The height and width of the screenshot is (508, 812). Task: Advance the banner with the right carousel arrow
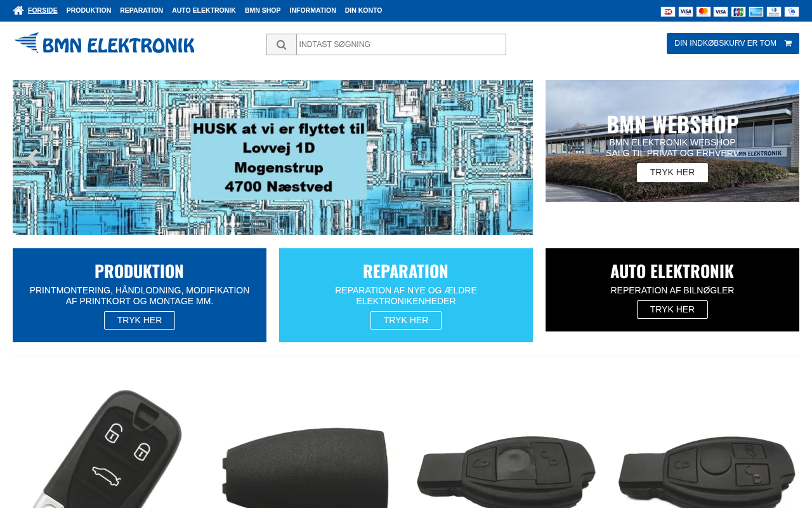pos(514,157)
